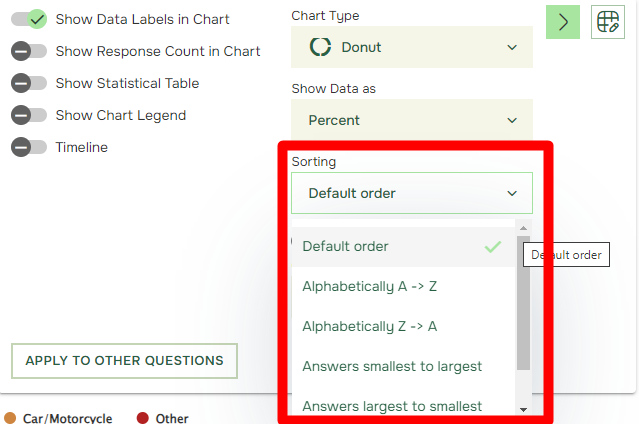The height and width of the screenshot is (424, 639).
Task: Collapse the Sorting Default order dropdown
Action: click(412, 193)
